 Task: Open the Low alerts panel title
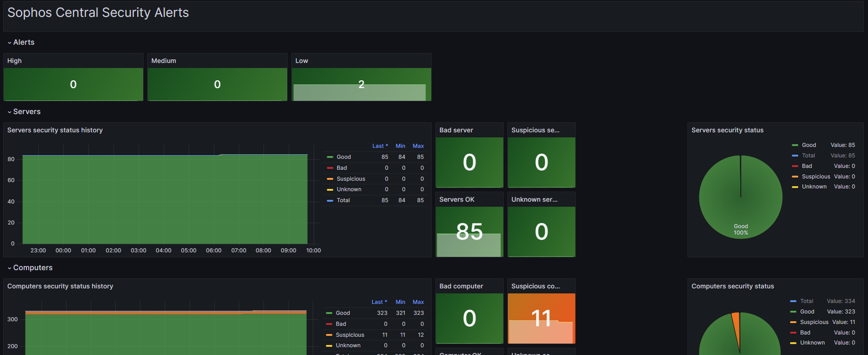click(302, 61)
